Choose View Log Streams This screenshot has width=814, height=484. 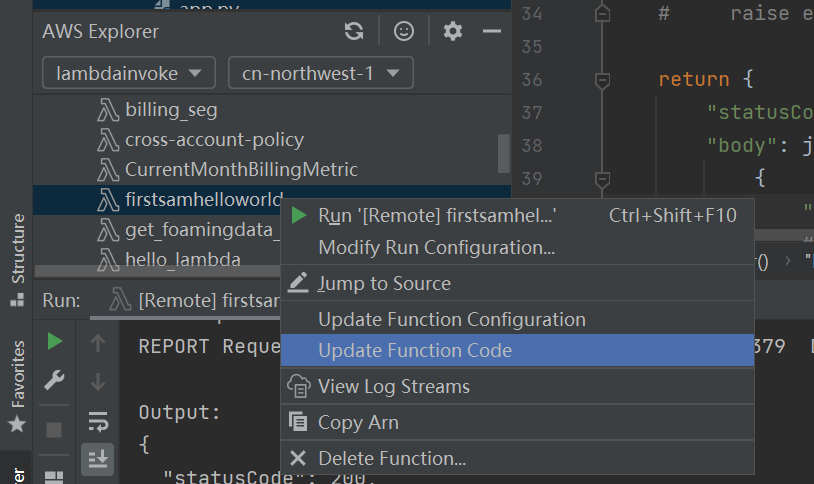517,386
